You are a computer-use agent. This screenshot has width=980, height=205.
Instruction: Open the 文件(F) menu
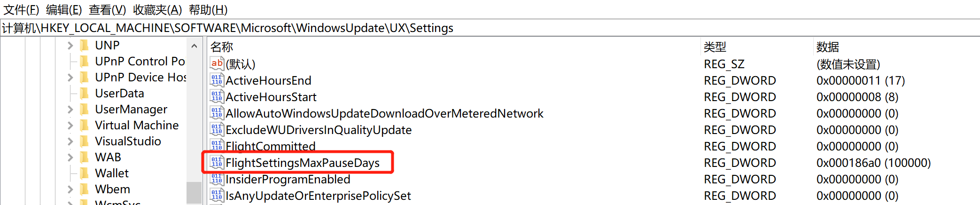(21, 9)
